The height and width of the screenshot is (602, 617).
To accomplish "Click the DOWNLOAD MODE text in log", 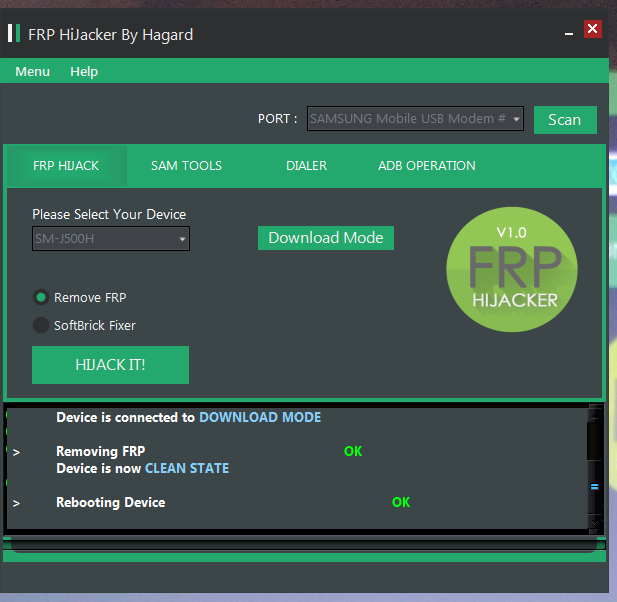I will click(260, 417).
